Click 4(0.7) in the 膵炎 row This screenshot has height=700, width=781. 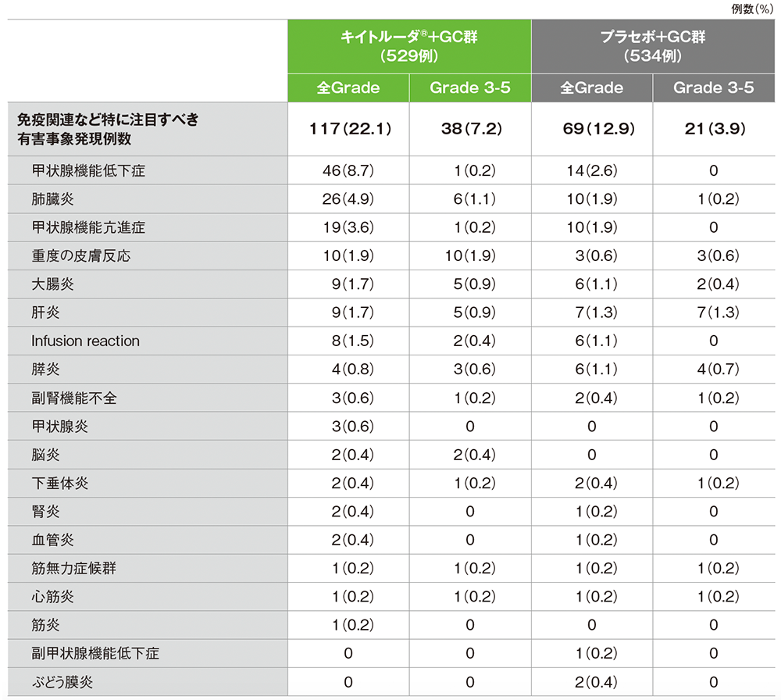click(x=719, y=370)
